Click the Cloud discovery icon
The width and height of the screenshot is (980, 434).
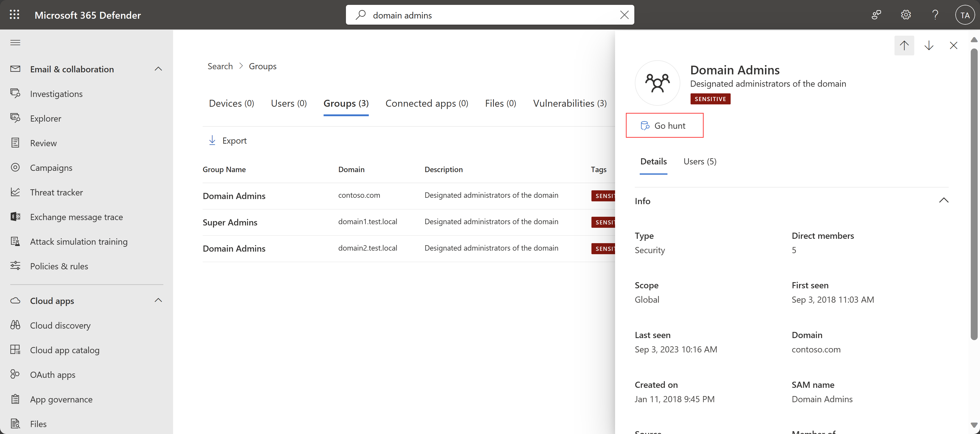pos(16,325)
